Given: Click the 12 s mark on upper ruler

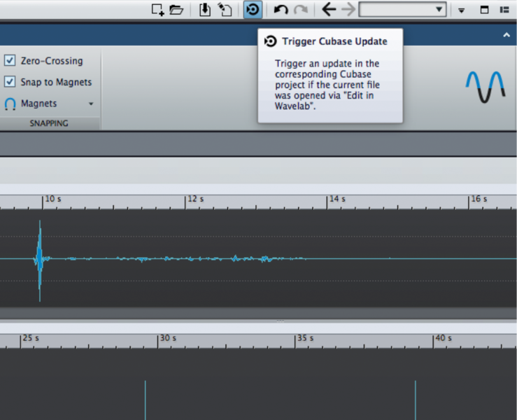Looking at the screenshot, I should click(195, 199).
